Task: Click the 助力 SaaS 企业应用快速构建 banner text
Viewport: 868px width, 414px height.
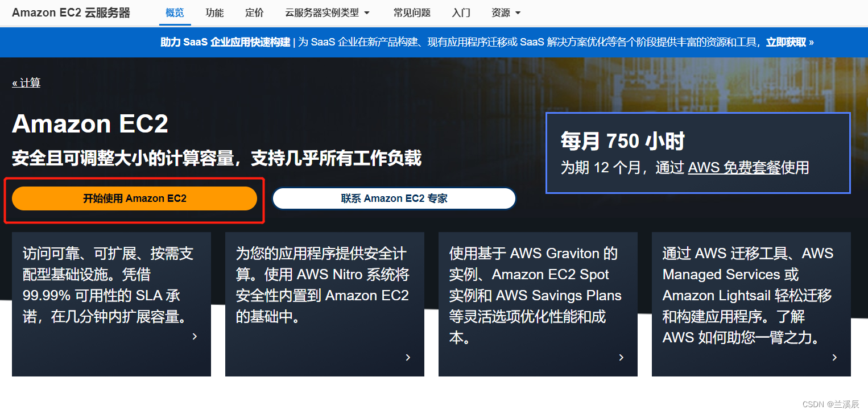Action: (225, 42)
